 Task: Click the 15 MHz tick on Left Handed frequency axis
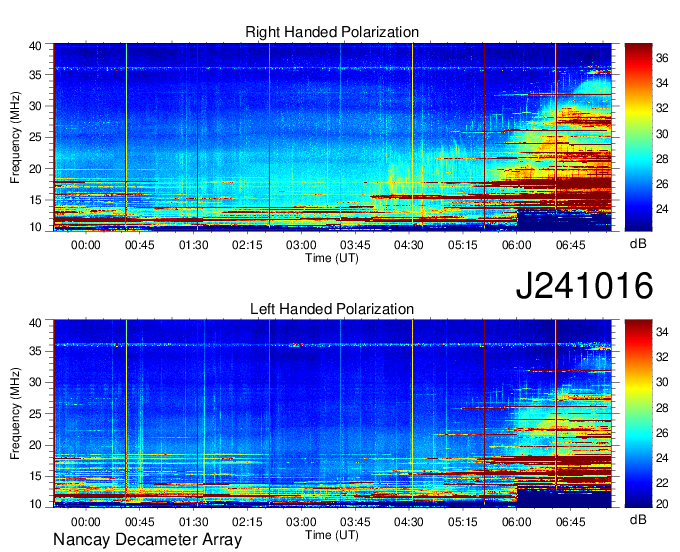pyautogui.click(x=35, y=476)
